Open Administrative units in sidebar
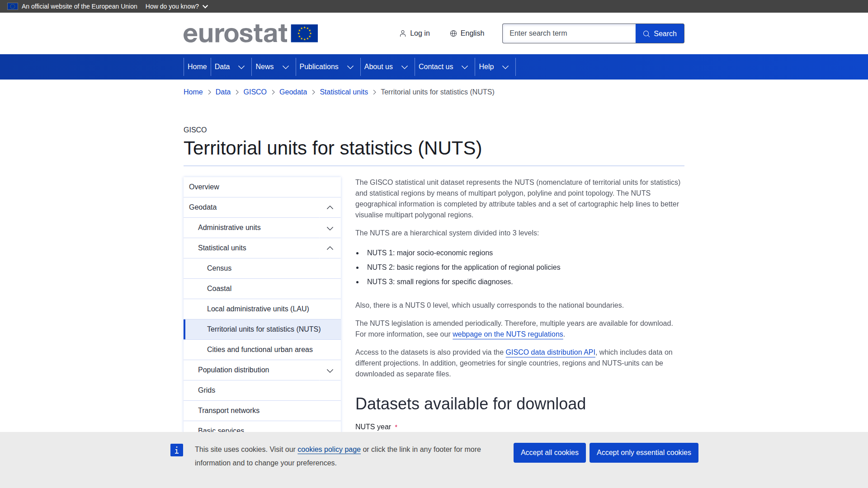 (x=229, y=228)
